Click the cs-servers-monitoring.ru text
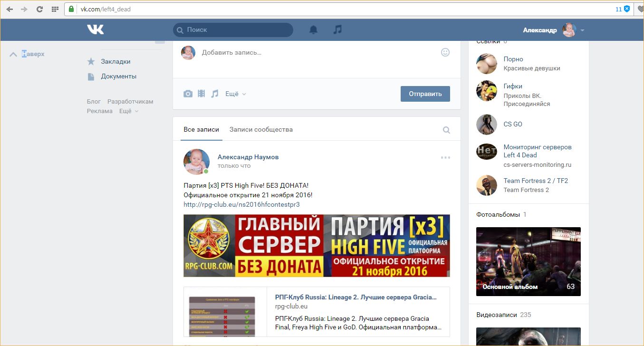 (x=538, y=165)
